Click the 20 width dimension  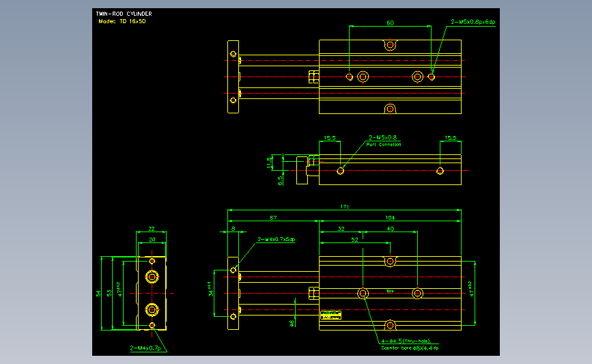coord(152,240)
